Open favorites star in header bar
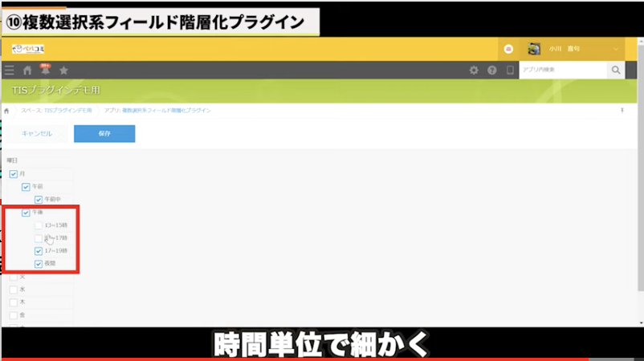 (63, 71)
